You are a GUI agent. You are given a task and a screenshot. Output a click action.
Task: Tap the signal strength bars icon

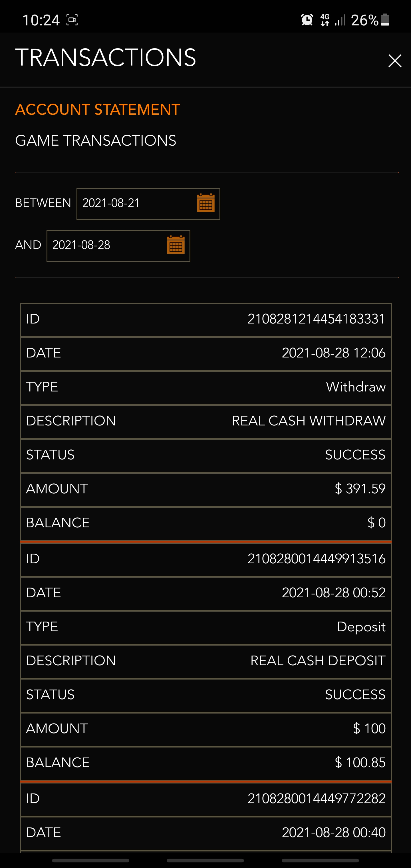click(340, 20)
